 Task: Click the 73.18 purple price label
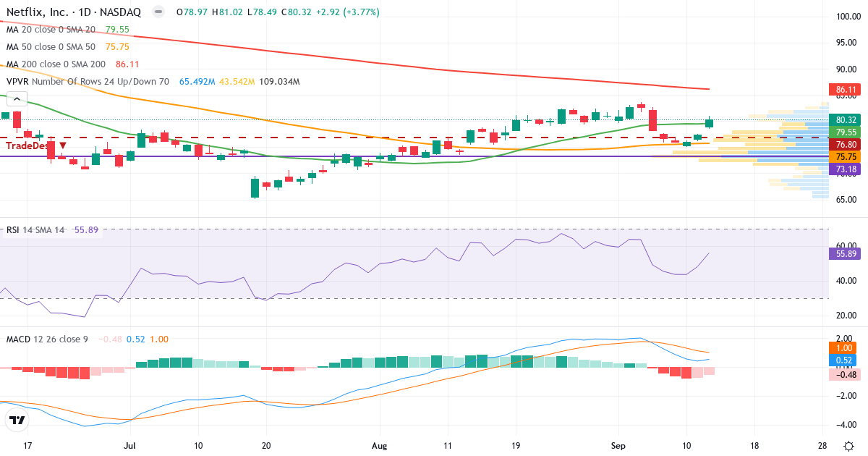click(846, 169)
